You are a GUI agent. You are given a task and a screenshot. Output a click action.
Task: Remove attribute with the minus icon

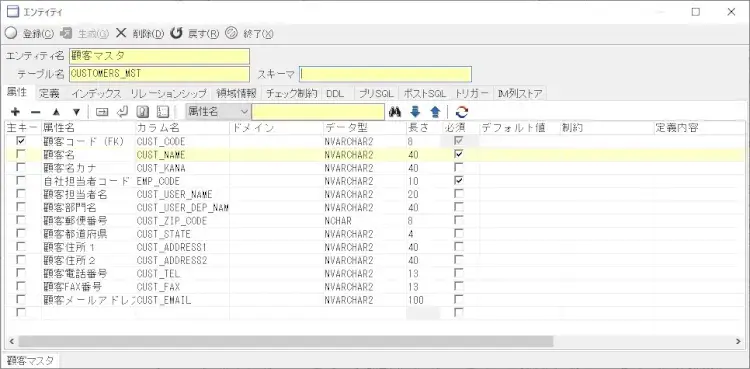(35, 112)
